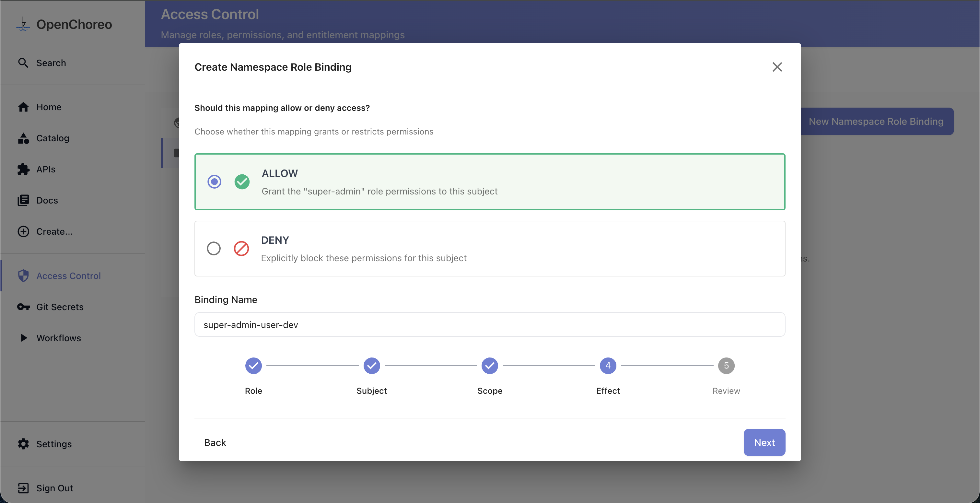Click the Settings gear icon
Screen dimensions: 980x503
(x=23, y=444)
